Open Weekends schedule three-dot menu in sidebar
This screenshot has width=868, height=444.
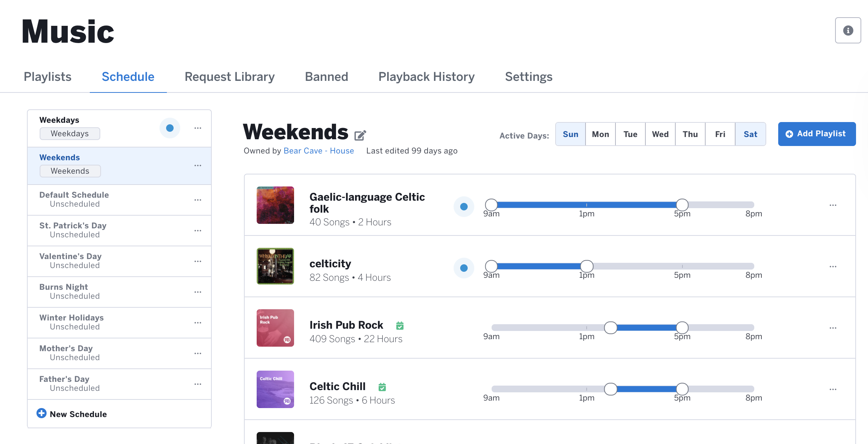tap(198, 165)
